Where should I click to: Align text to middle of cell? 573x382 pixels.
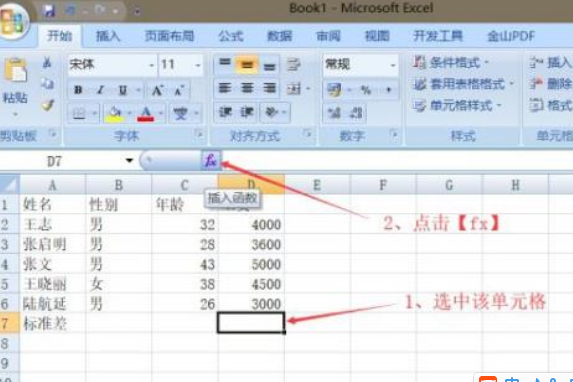pyautogui.click(x=247, y=64)
